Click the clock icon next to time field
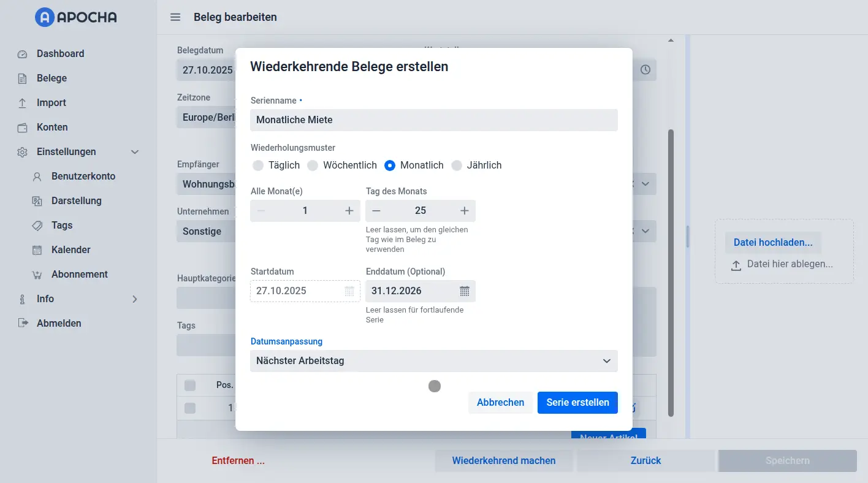Screen dimensions: 868x483 click(x=645, y=70)
